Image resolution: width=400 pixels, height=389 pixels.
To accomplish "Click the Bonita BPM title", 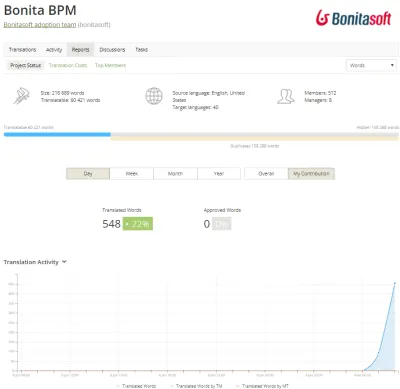I will coord(40,10).
